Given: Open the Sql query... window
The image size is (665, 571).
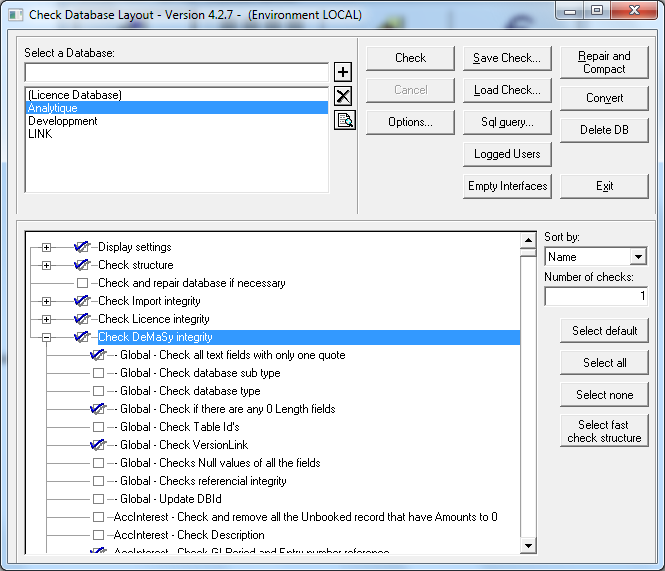Looking at the screenshot, I should (x=507, y=122).
